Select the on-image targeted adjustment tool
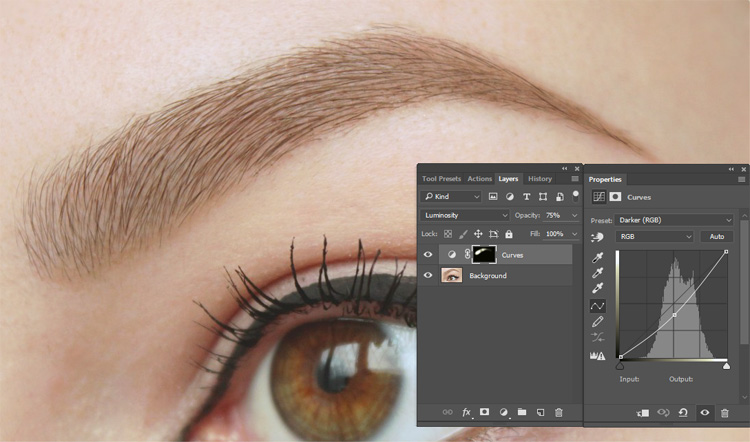The width and height of the screenshot is (750, 442). click(597, 237)
